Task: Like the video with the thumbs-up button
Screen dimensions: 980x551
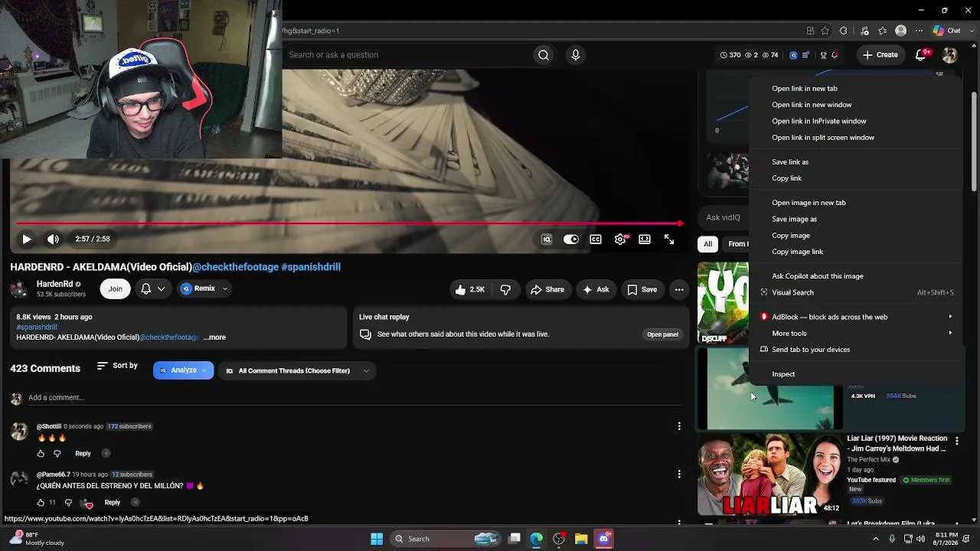Action: pos(471,289)
